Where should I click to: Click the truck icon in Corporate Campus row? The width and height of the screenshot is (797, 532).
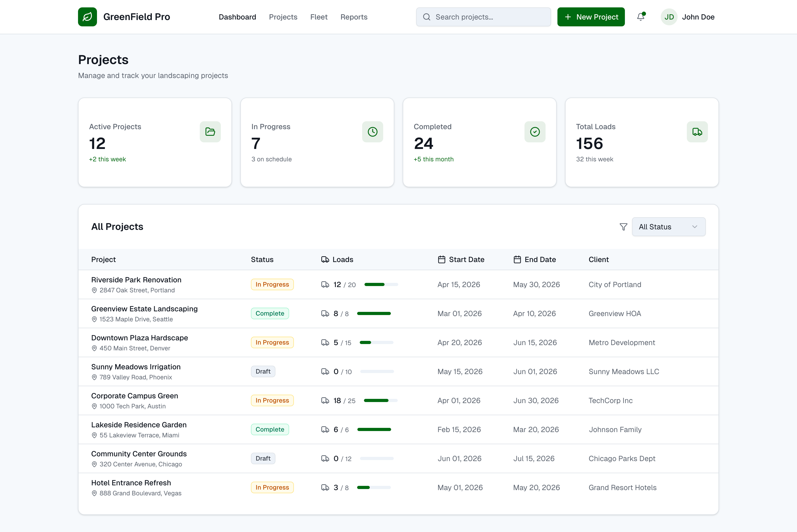coord(325,400)
